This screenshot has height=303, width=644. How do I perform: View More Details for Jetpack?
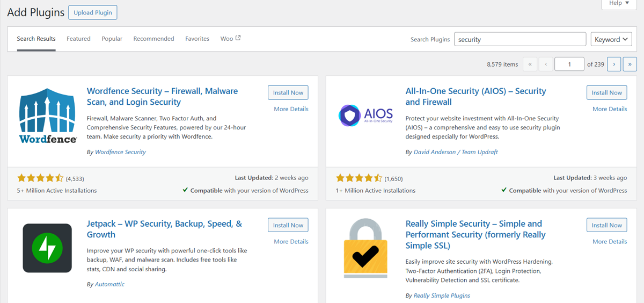click(291, 242)
